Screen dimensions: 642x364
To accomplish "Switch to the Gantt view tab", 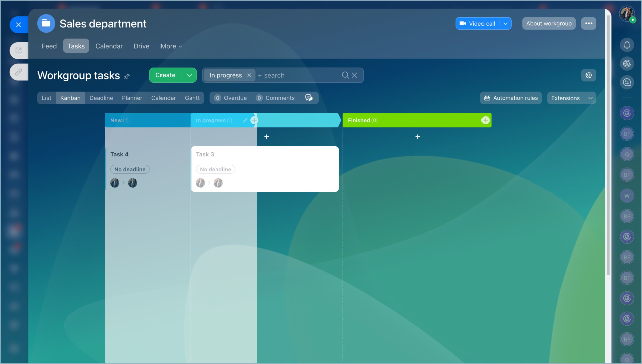I will pos(192,98).
